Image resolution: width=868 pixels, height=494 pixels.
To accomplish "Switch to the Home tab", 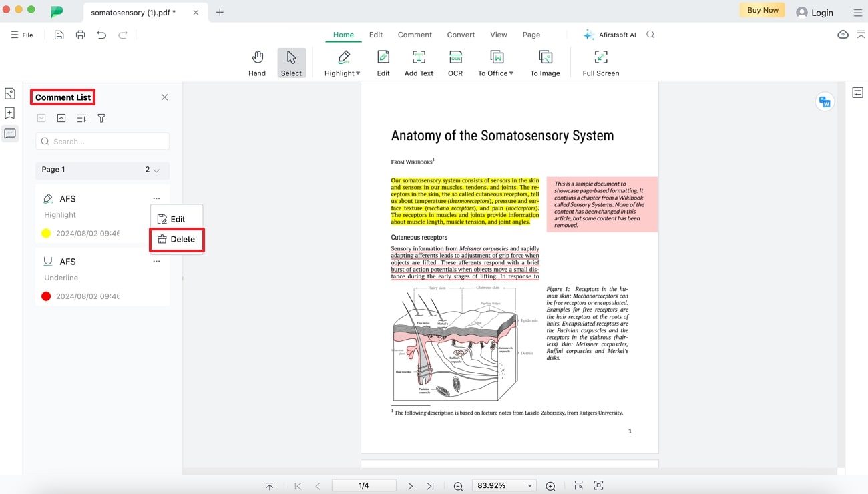I will 343,35.
